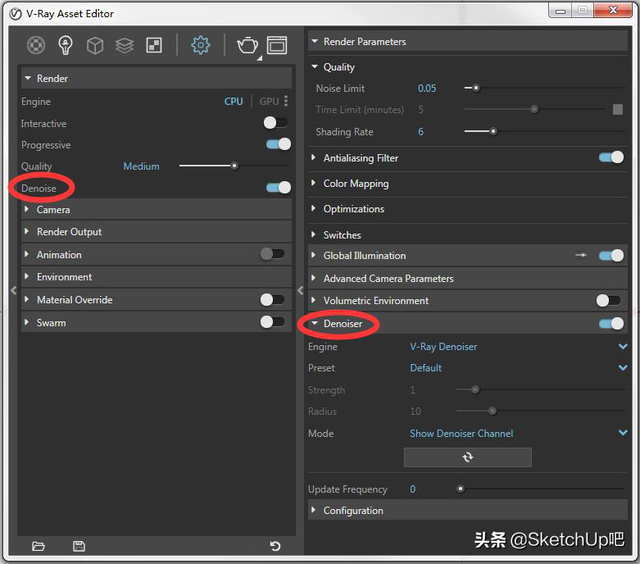Enable the Volumetric Environment toggle
The image size is (640, 564).
click(608, 301)
